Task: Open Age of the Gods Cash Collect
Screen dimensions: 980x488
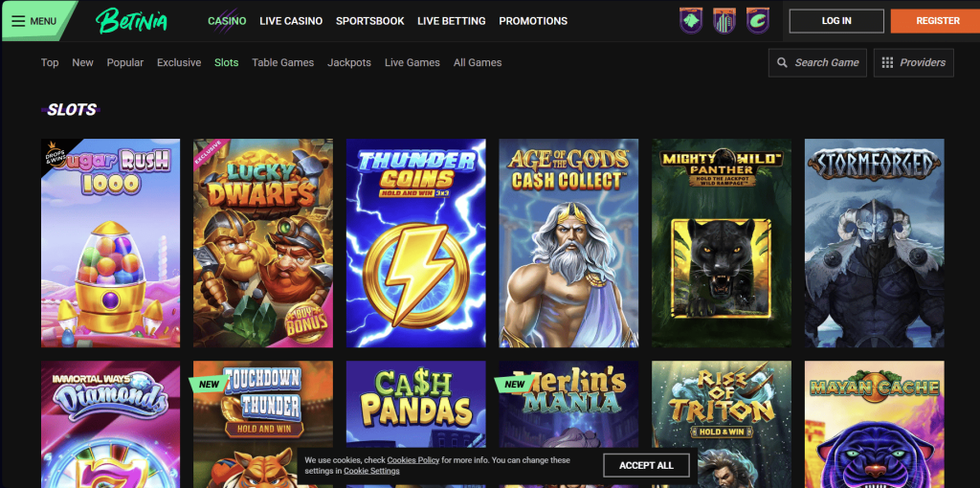Action: click(x=568, y=243)
